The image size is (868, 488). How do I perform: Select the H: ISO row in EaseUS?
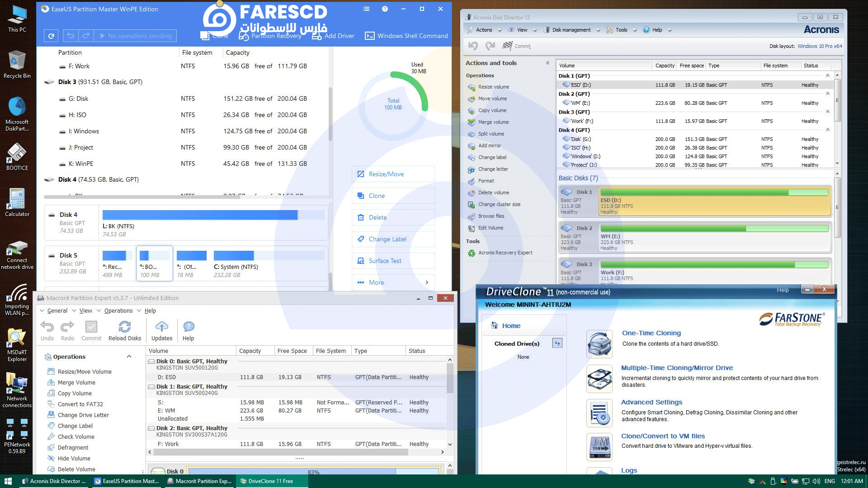point(184,115)
